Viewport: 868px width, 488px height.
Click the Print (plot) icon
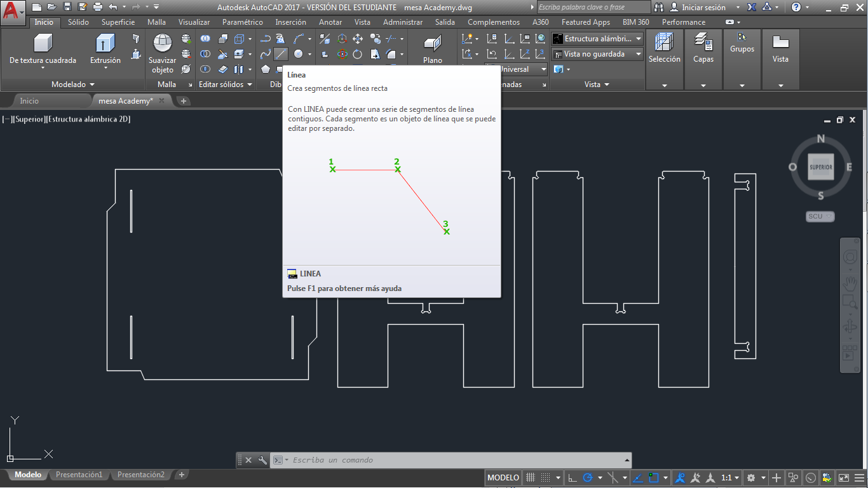click(97, 7)
